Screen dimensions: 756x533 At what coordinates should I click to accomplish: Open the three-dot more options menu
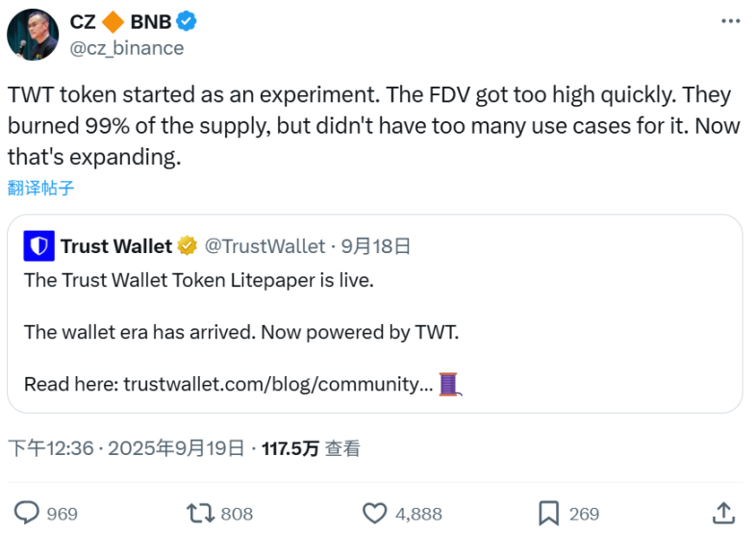[730, 21]
